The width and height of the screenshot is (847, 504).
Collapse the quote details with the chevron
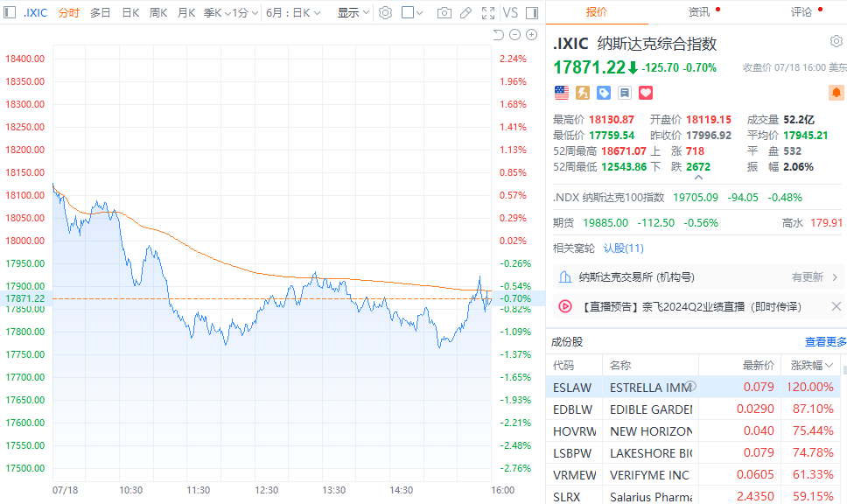pos(698,177)
